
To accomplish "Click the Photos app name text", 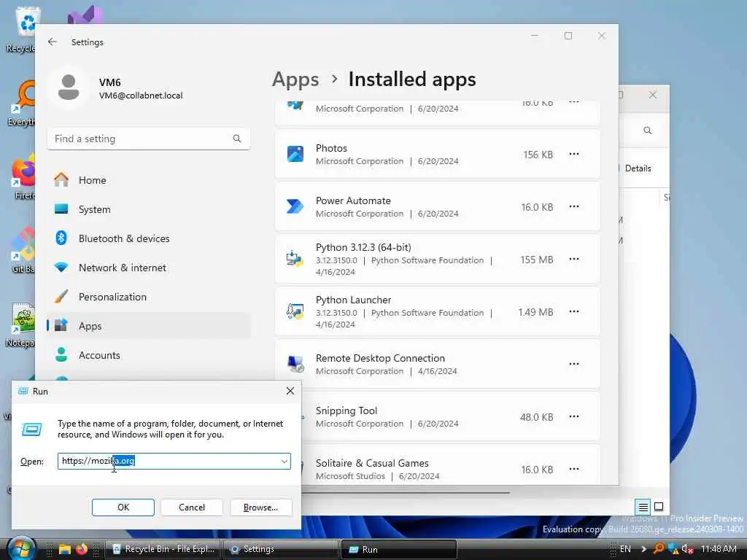I will point(331,148).
